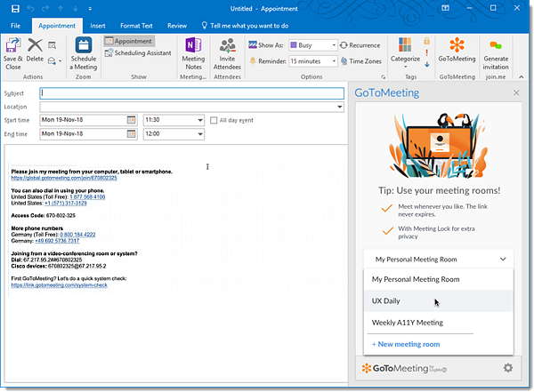Select UX Daily from meeting room list

coord(386,301)
